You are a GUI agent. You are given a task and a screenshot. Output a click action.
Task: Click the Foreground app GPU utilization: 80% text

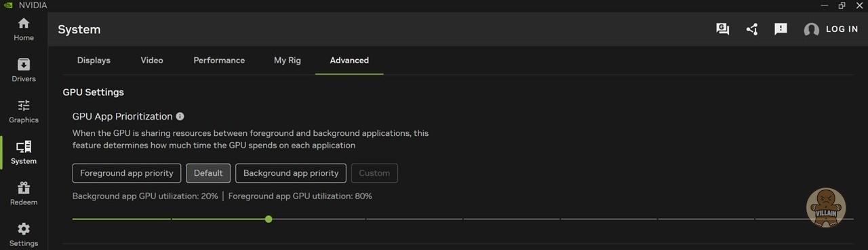[300, 196]
